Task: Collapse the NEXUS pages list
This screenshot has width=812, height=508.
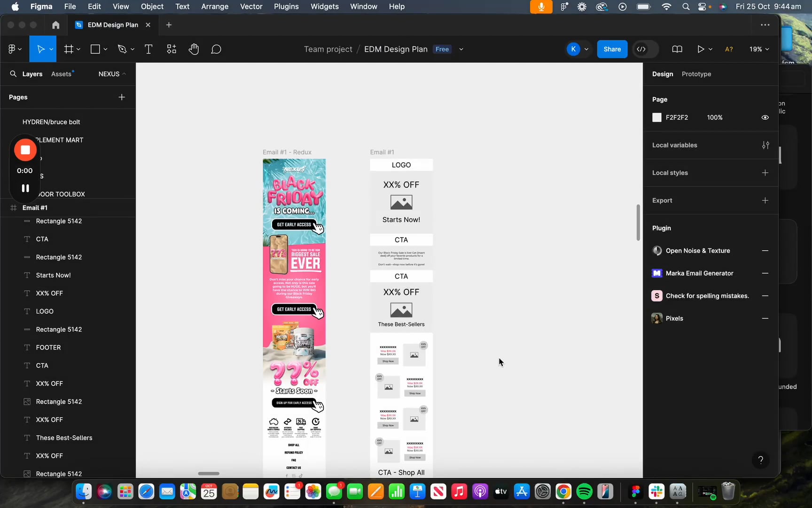Action: click(x=112, y=74)
